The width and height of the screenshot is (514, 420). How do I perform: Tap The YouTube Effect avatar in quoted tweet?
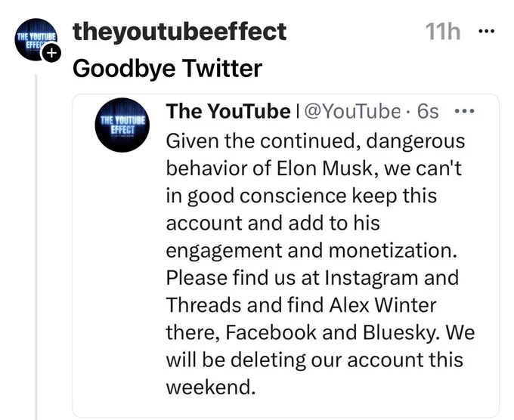[x=122, y=125]
